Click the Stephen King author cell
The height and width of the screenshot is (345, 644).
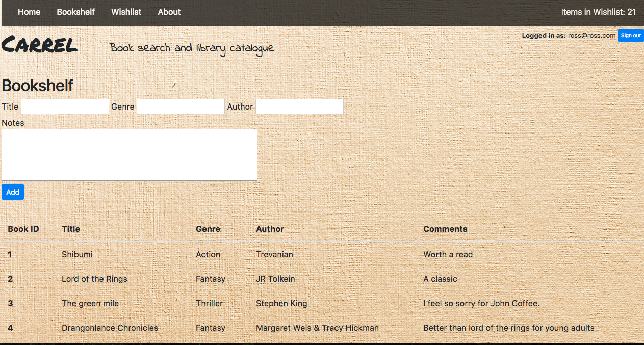click(x=281, y=303)
